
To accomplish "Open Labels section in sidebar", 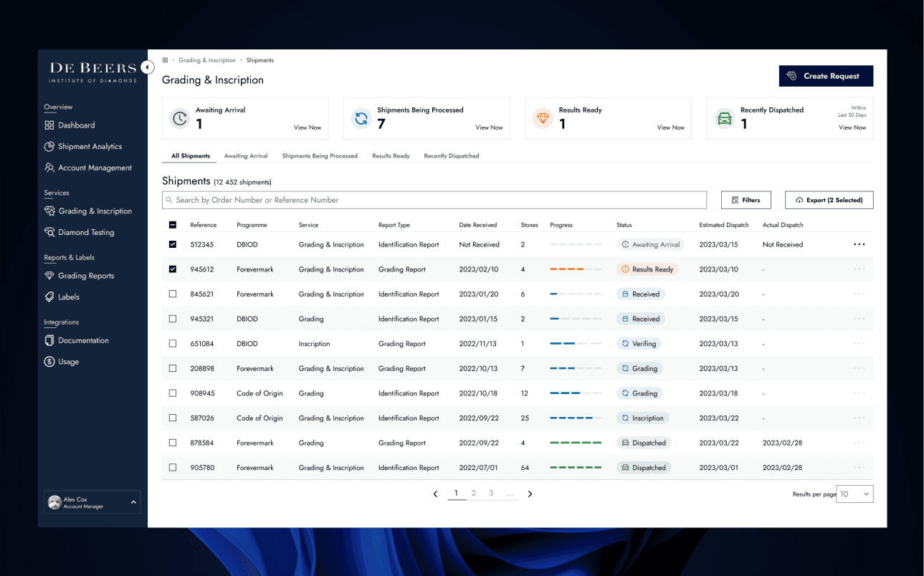I will [62, 297].
